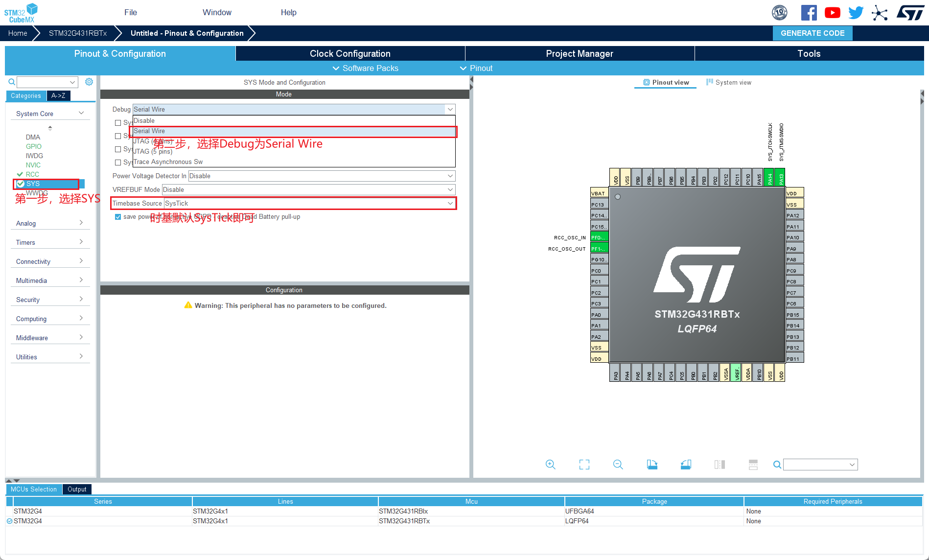Image resolution: width=929 pixels, height=560 pixels.
Task: Select RCC in System Core
Action: pos(32,174)
